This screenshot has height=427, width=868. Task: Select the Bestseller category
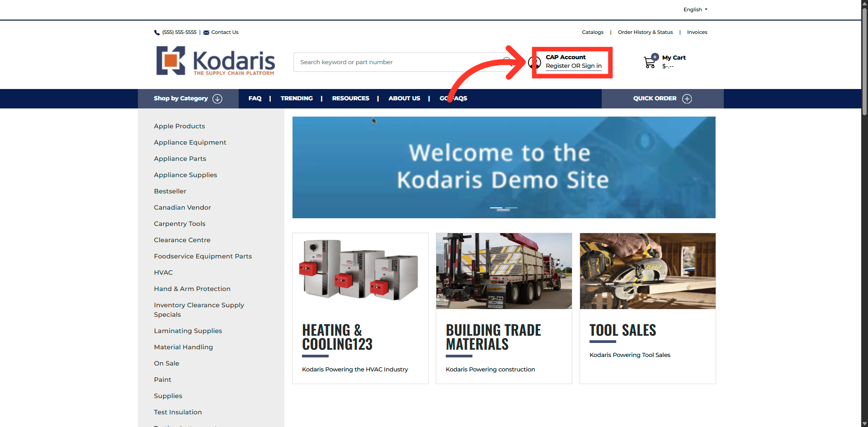(x=170, y=191)
